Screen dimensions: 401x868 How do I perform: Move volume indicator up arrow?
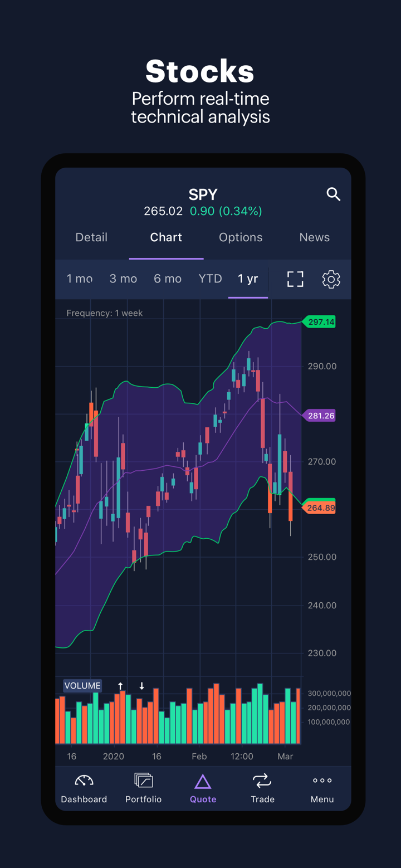coord(120,686)
